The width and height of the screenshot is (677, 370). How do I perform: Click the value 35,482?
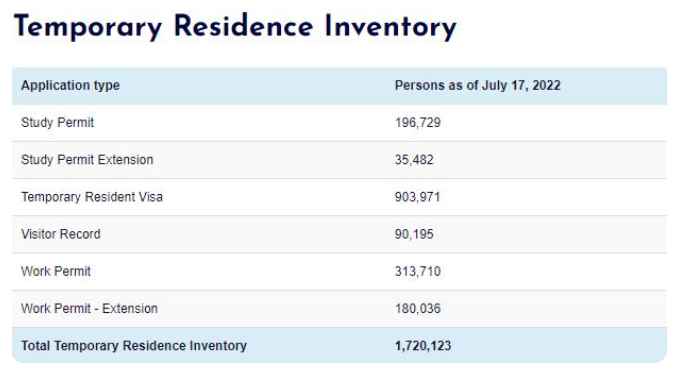[x=414, y=160]
